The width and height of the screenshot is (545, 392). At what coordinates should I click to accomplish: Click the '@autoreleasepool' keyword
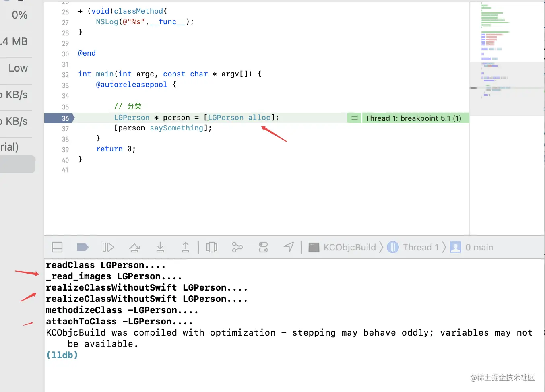(132, 85)
